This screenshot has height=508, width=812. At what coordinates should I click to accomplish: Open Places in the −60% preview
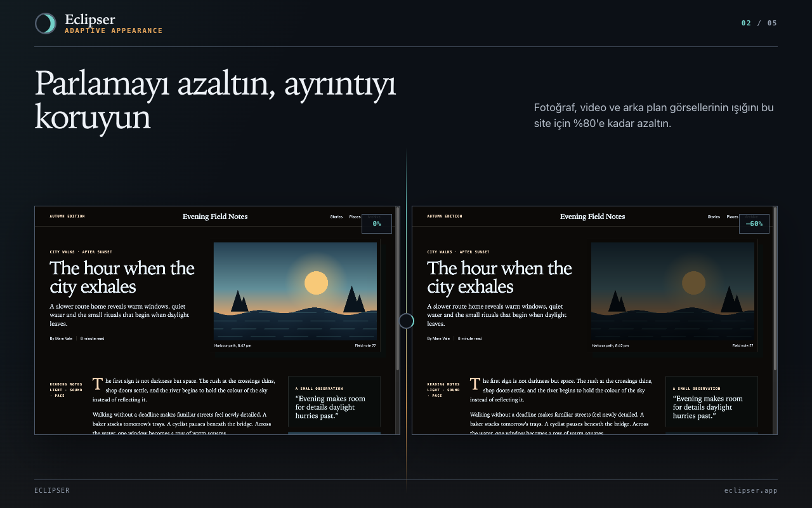[732, 217]
